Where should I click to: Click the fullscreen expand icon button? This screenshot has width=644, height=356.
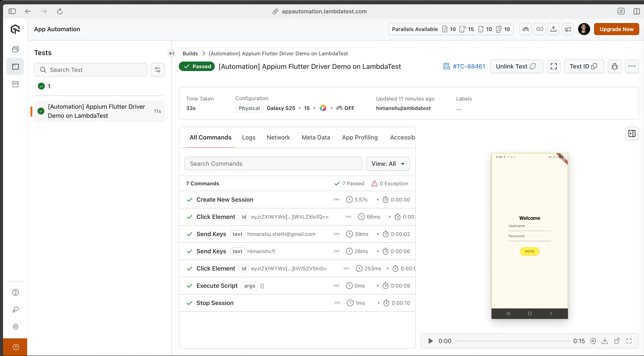tap(554, 66)
